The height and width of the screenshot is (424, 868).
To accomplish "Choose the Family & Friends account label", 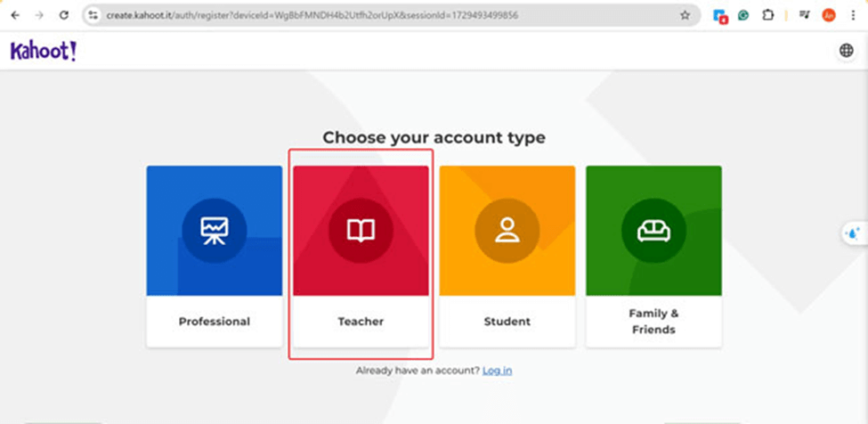I will tap(653, 322).
